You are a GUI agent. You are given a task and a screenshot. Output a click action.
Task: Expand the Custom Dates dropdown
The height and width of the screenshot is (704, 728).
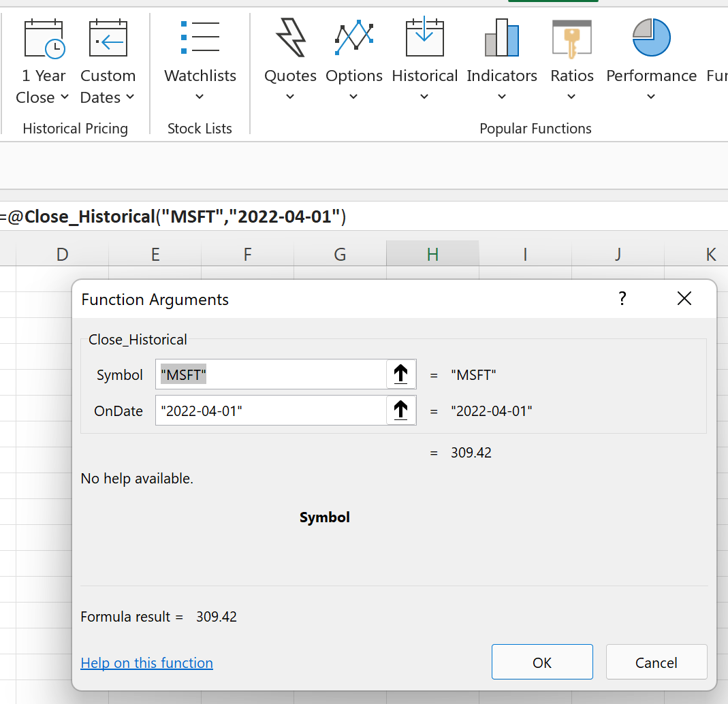pos(130,97)
